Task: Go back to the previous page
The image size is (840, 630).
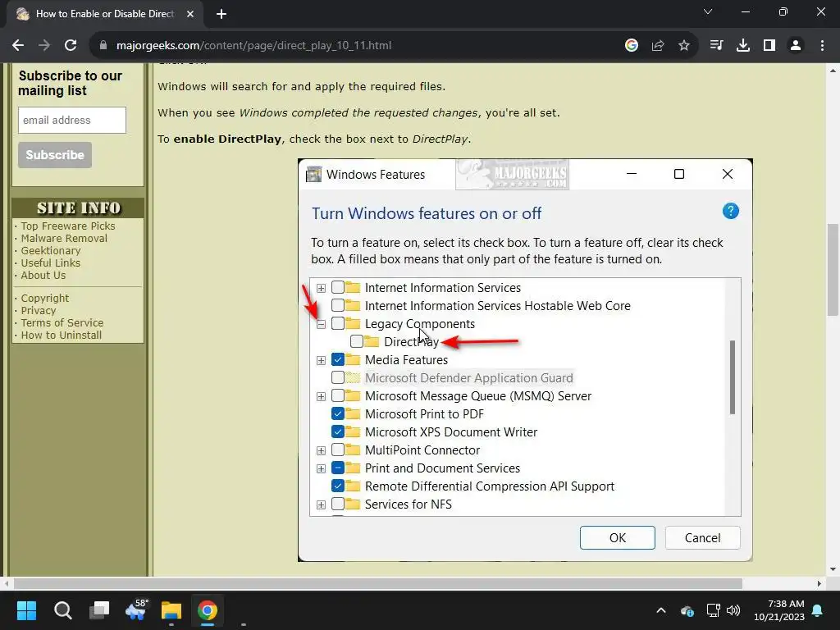Action: (18, 46)
